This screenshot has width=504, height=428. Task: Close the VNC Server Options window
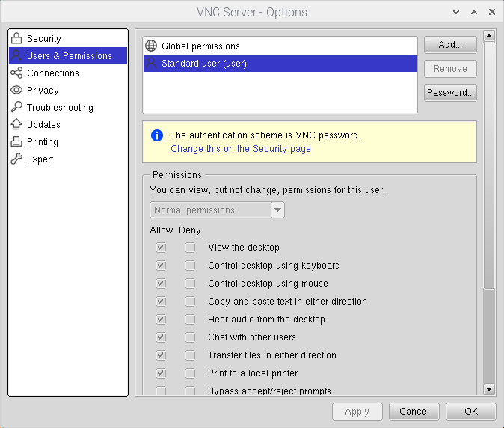coord(492,12)
